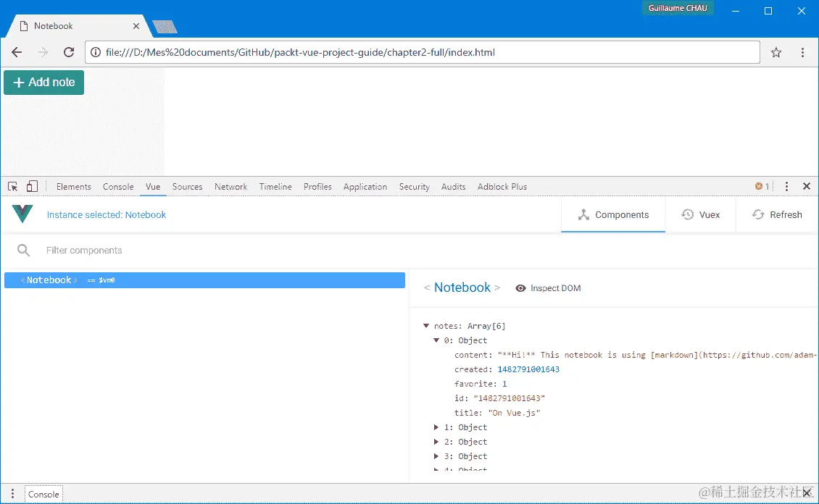Minimize the Chrome window
819x504 pixels.
pyautogui.click(x=736, y=10)
